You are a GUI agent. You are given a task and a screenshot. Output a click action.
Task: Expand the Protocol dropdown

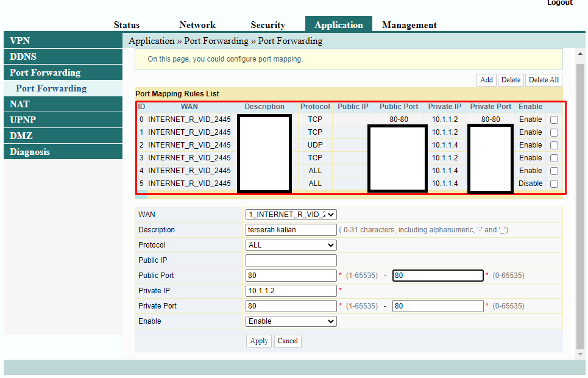[x=291, y=245]
